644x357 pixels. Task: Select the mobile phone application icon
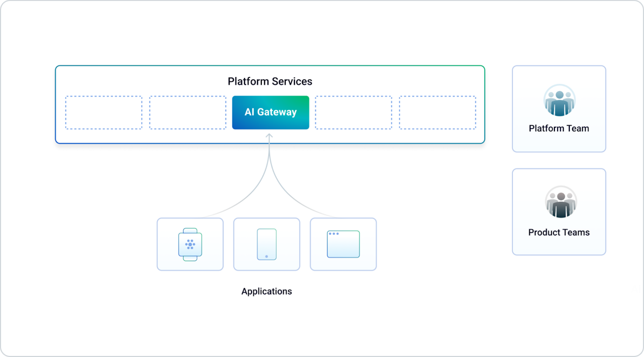(266, 244)
